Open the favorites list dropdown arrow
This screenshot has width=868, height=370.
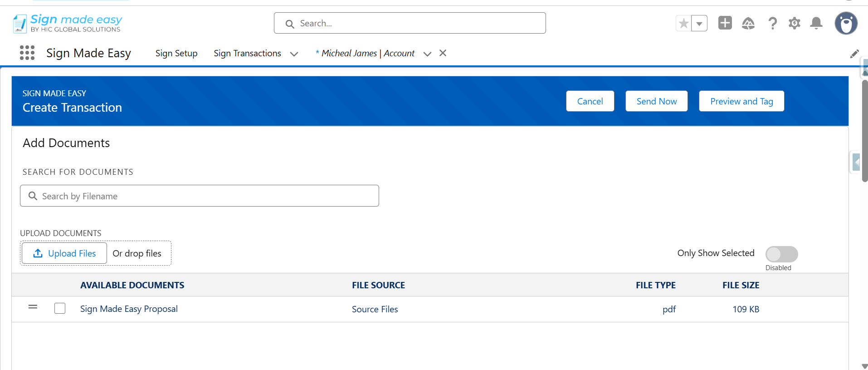tap(699, 23)
